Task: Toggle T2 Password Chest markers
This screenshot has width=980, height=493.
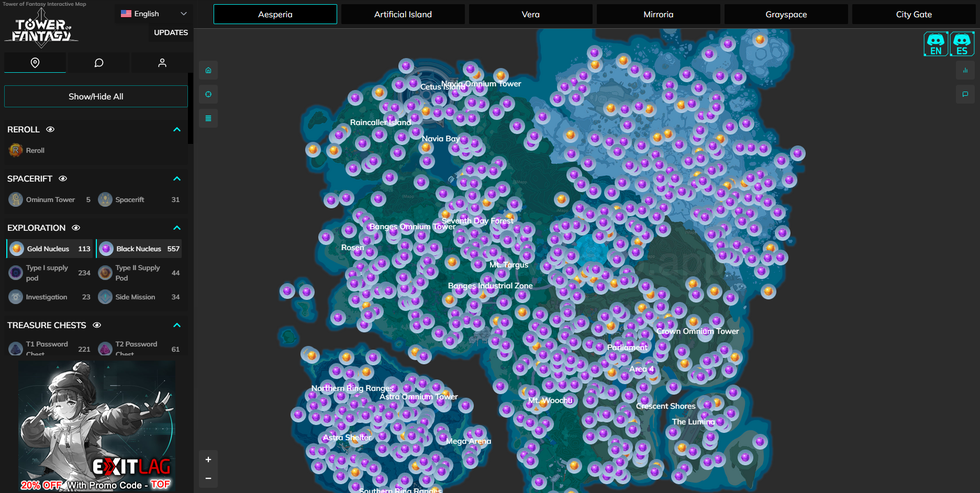Action: pos(139,348)
